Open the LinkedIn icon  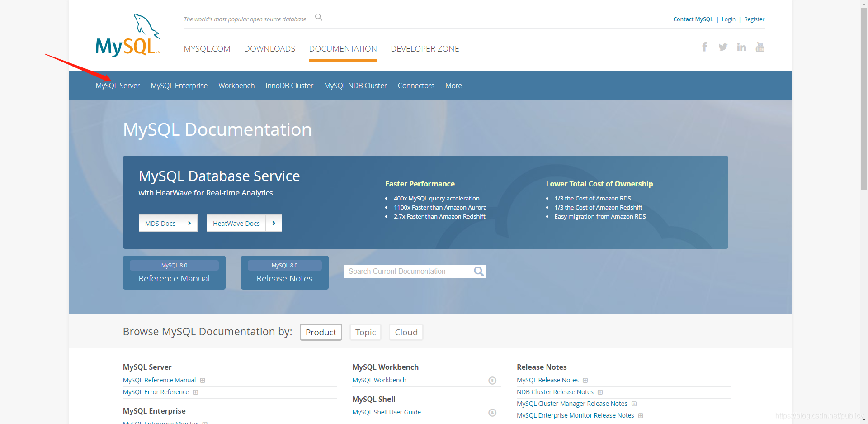coord(741,47)
